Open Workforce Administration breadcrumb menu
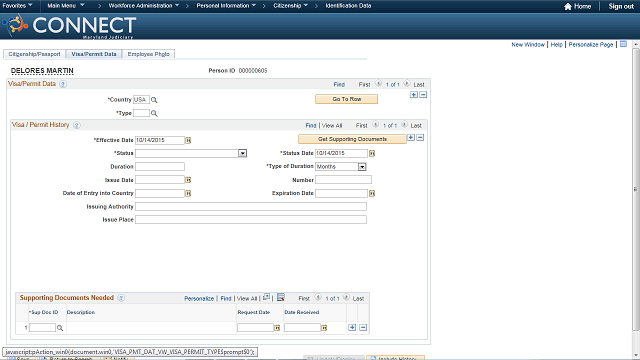The image size is (640, 360). [144, 6]
